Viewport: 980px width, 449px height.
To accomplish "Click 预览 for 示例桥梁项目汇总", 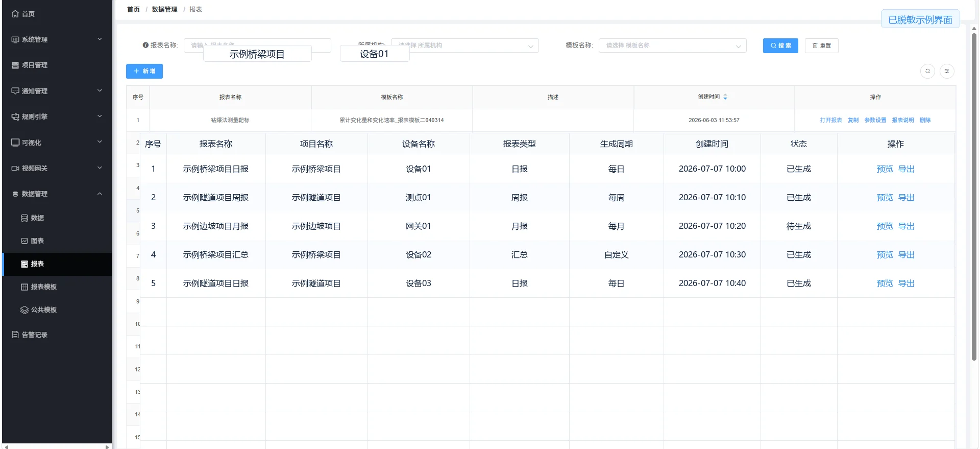I will point(885,254).
